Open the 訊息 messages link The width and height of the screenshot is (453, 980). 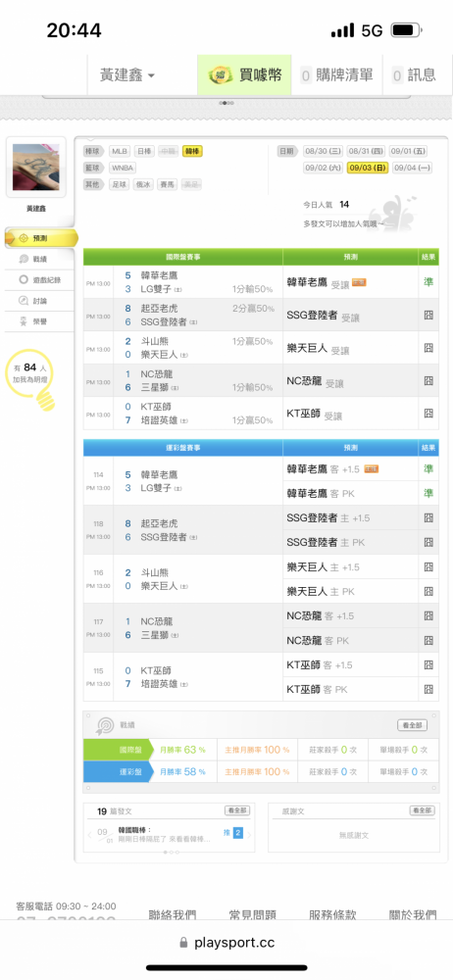pyautogui.click(x=414, y=75)
